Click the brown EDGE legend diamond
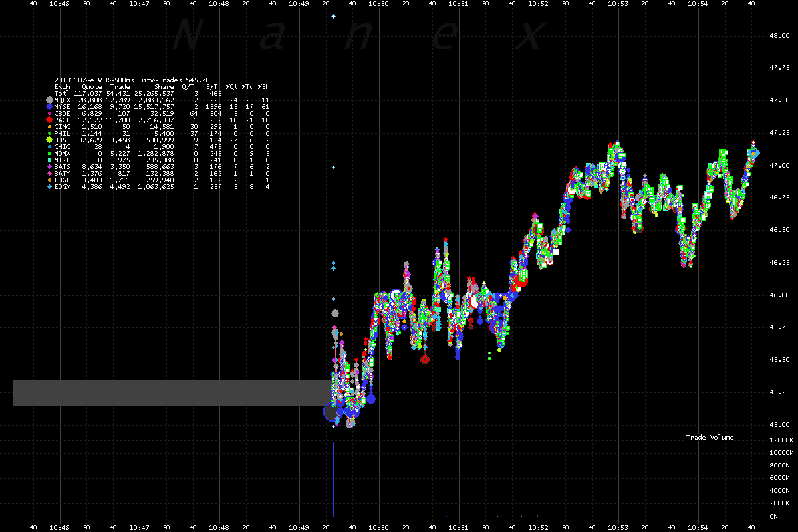The height and width of the screenshot is (532, 798). coord(49,180)
